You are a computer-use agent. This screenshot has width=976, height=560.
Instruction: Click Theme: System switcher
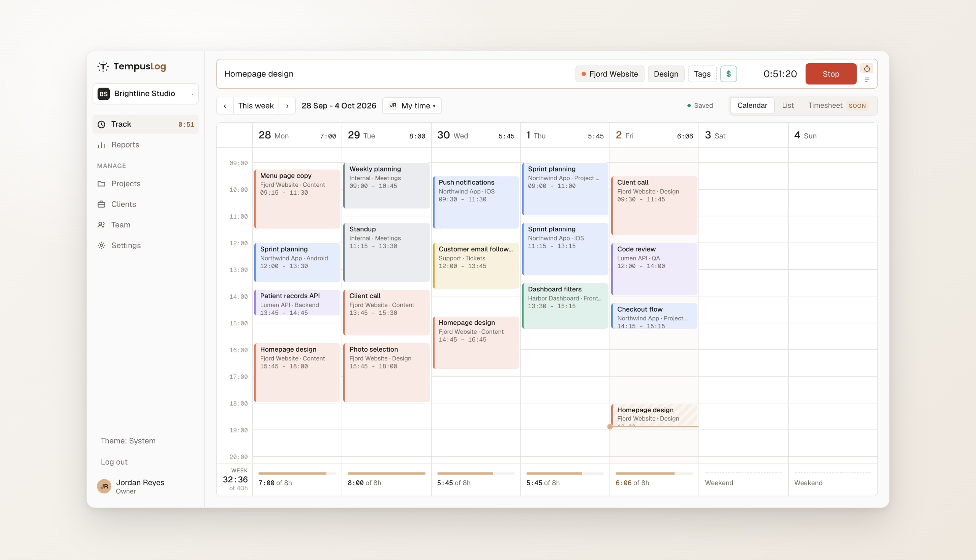pyautogui.click(x=128, y=441)
